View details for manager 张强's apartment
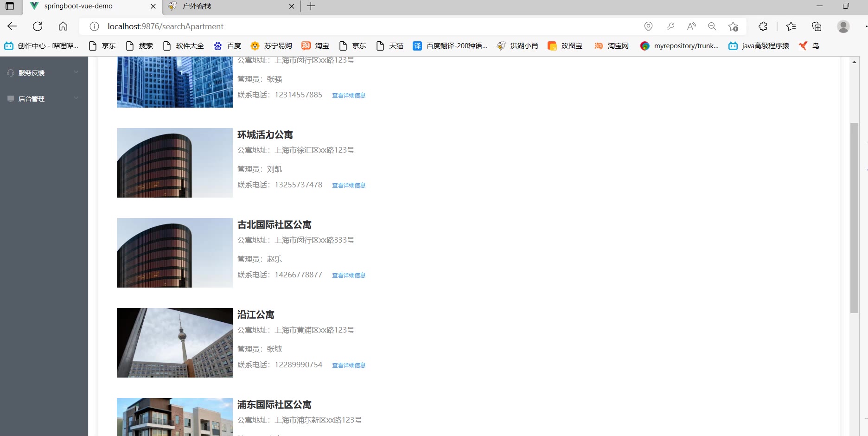Screen dimensions: 868x436 pyautogui.click(x=349, y=95)
